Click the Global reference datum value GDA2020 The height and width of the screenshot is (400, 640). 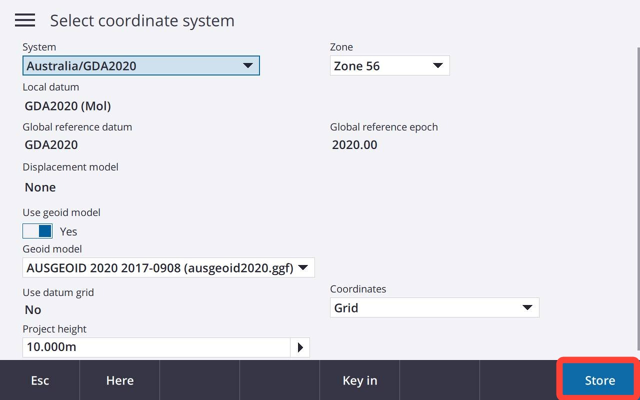click(51, 145)
